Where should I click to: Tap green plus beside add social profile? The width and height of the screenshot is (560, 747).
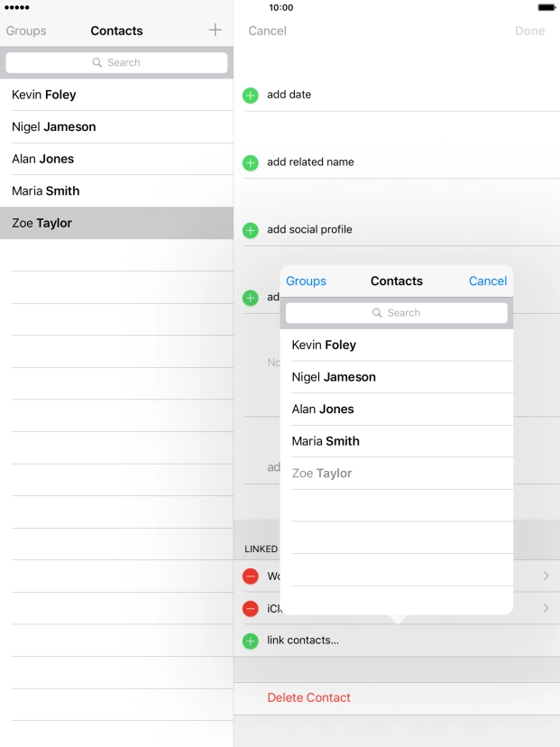pos(251,231)
